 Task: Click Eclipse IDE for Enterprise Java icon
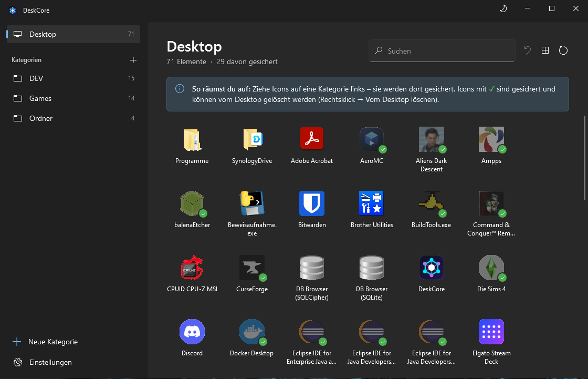click(x=312, y=332)
